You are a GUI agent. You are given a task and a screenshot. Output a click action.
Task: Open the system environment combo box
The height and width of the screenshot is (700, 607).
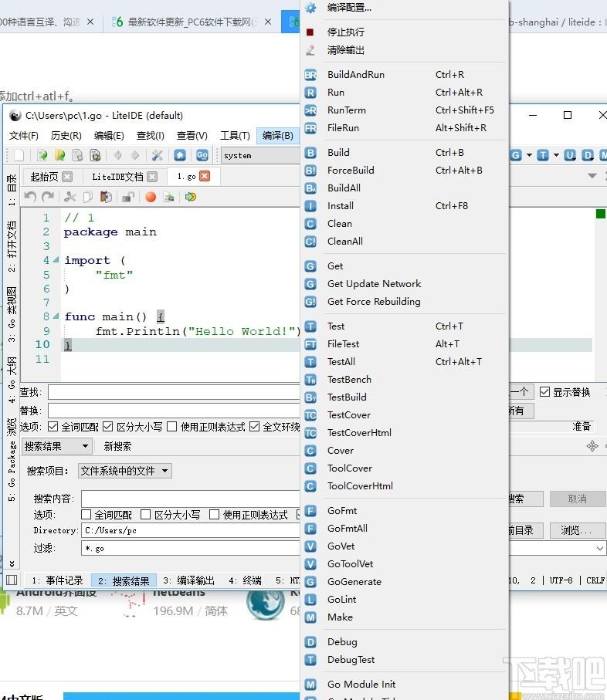coord(260,155)
